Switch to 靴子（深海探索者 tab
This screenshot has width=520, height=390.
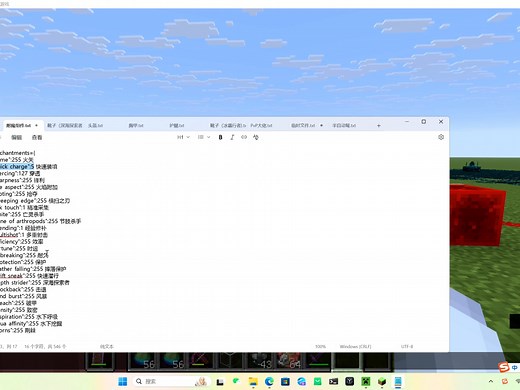pyautogui.click(x=65, y=126)
